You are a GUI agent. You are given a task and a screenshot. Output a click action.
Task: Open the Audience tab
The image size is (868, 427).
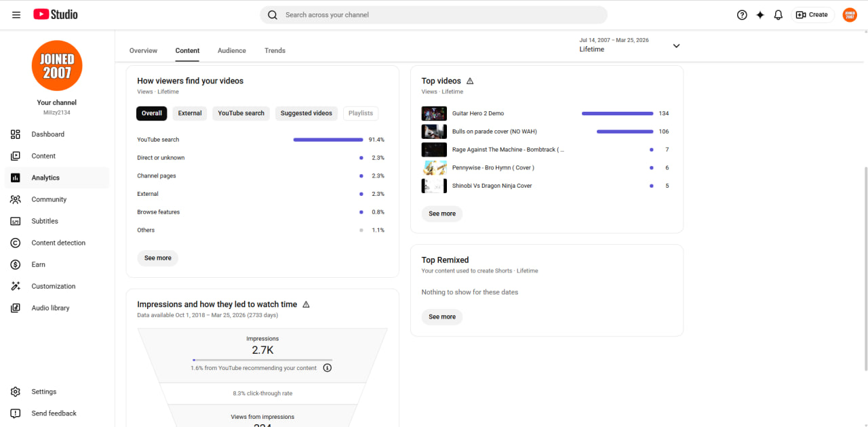pyautogui.click(x=232, y=50)
